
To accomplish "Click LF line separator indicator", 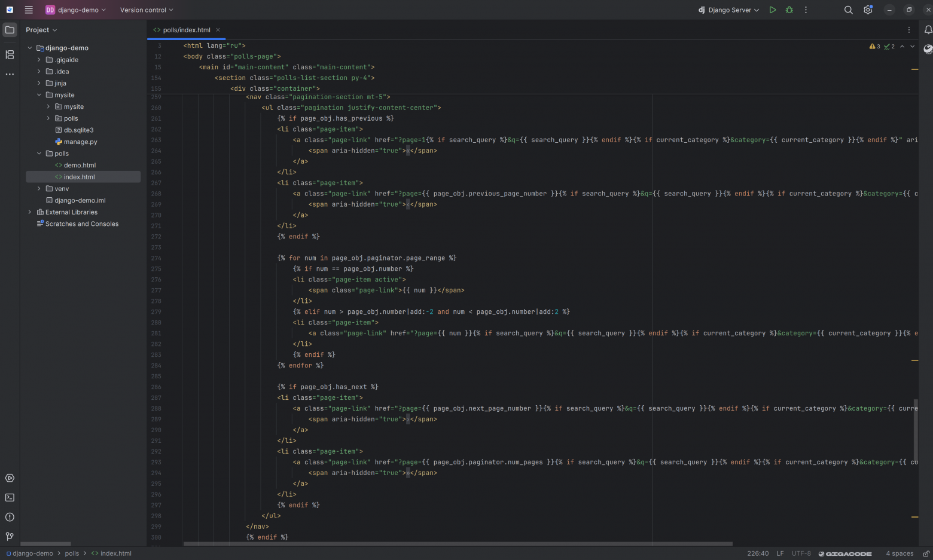I will click(x=780, y=553).
